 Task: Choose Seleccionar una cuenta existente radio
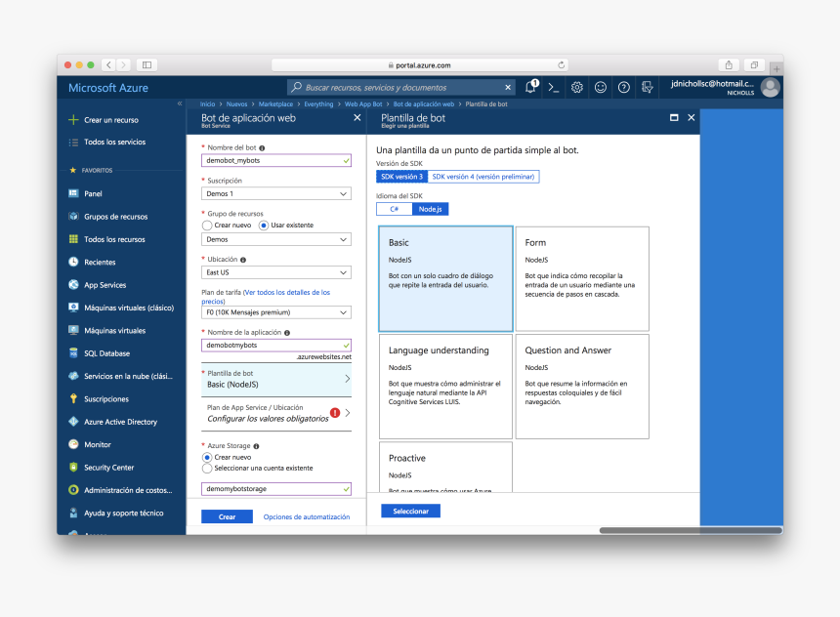207,468
